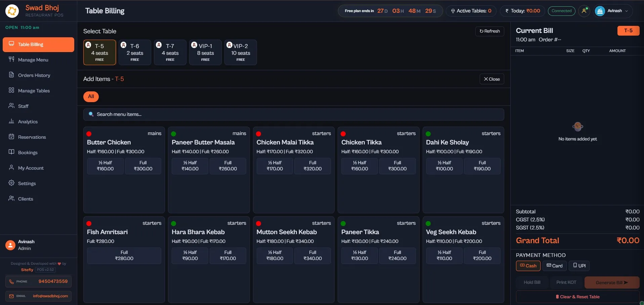644x305 pixels.
Task: Add Full Veg Seekh Kebab ₹200.00
Action: (x=482, y=256)
